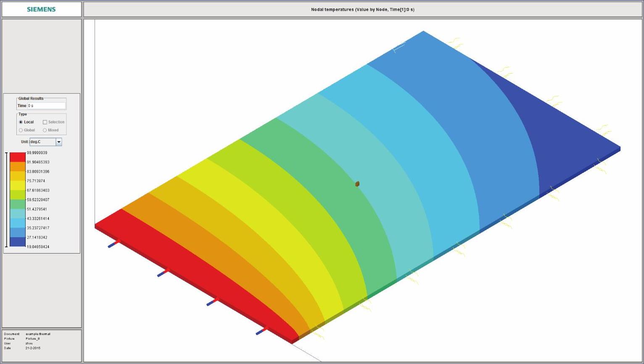Viewport: 644px width, 364px height.
Task: Switch to the Mixed type option
Action: coord(45,130)
